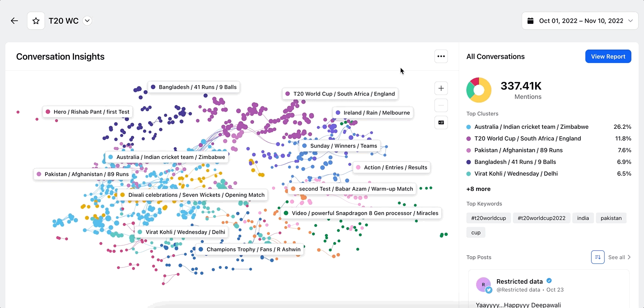
Task: Go back using the left arrow
Action: click(14, 21)
